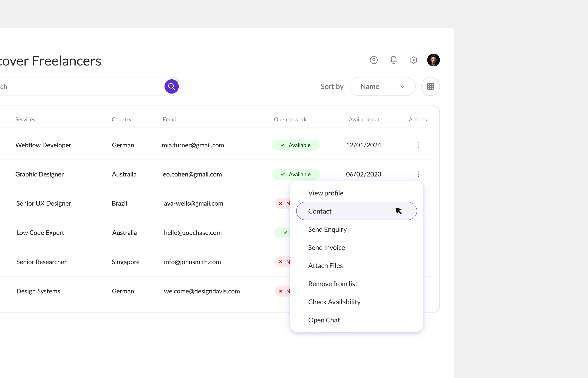Switch to grid view layout icon
This screenshot has height=378, width=588.
[x=430, y=86]
